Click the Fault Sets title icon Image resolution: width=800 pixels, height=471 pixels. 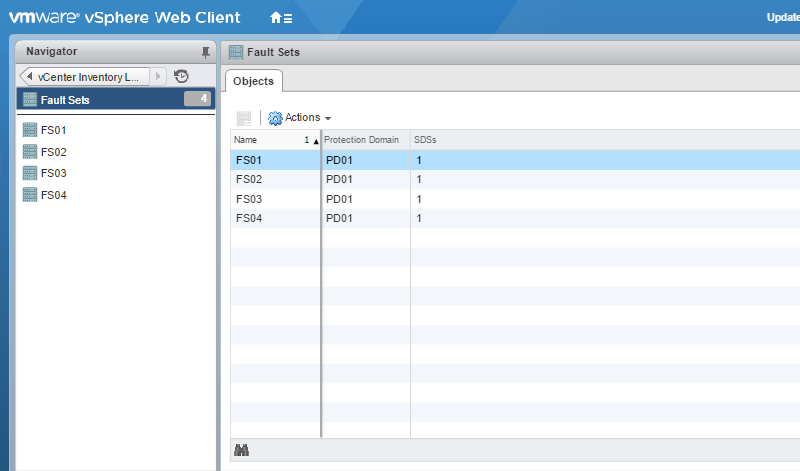pos(236,52)
